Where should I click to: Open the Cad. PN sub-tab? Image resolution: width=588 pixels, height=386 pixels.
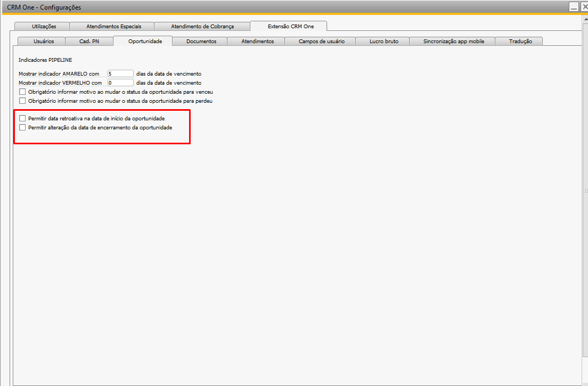[89, 41]
